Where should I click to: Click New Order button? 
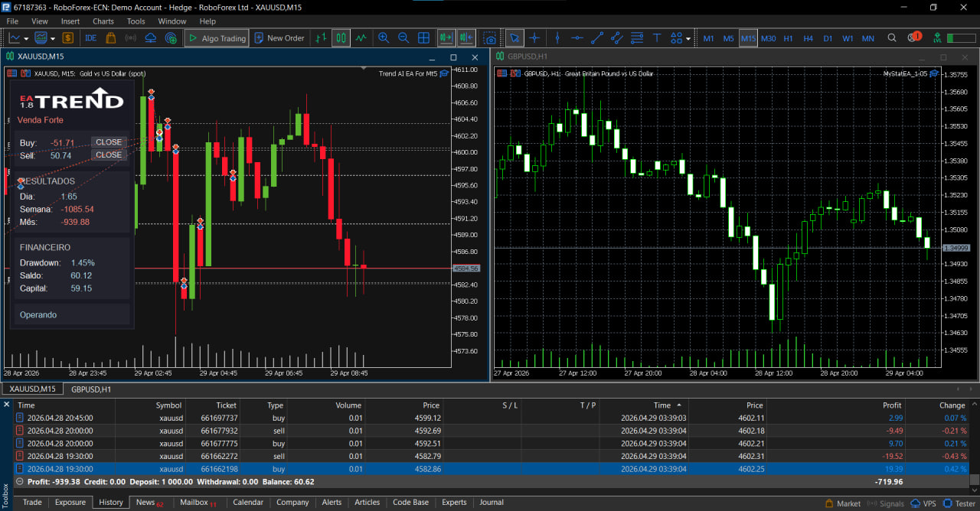[x=279, y=38]
